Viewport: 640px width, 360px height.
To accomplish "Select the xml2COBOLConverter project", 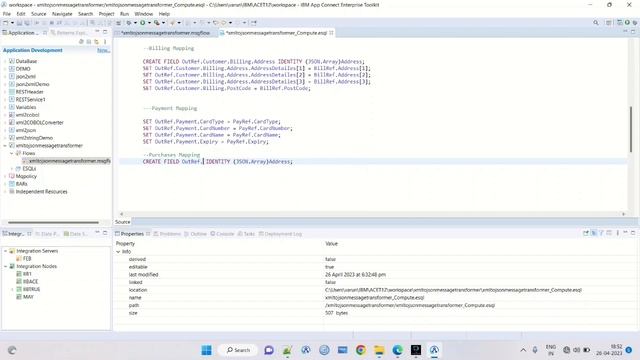I will (x=40, y=122).
